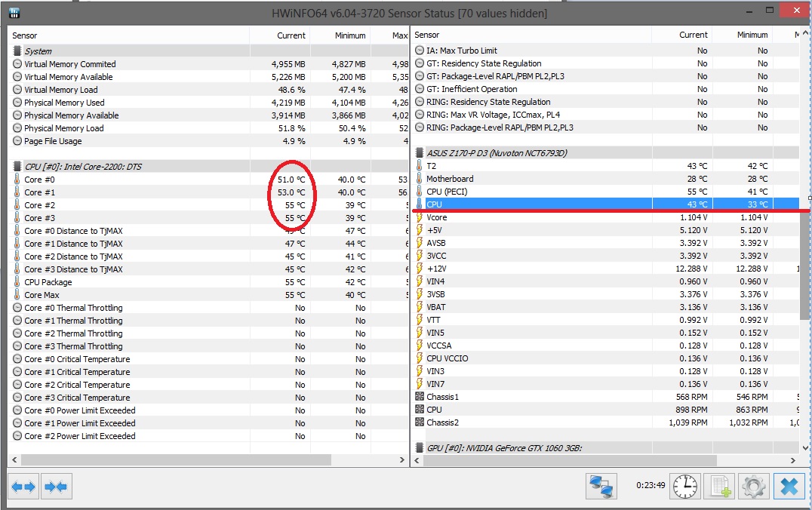Click the circle icon for Page File Usage
The image size is (812, 510).
pyautogui.click(x=17, y=141)
